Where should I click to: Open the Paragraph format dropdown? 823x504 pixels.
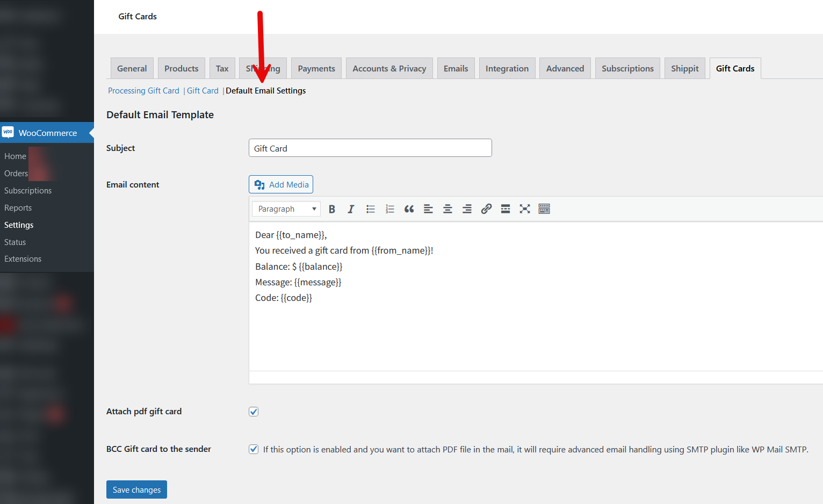pos(286,209)
